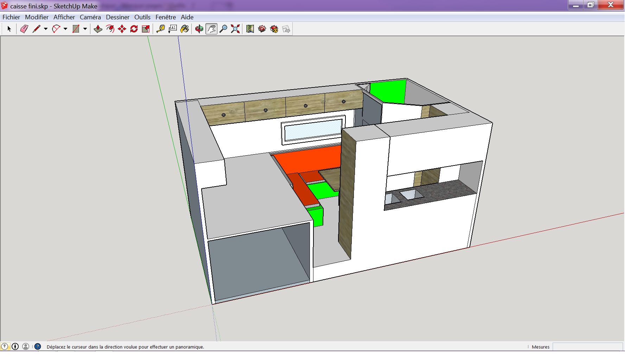Screen dimensions: 629x364
Task: Toggle the active Pan hand tool
Action: click(211, 29)
